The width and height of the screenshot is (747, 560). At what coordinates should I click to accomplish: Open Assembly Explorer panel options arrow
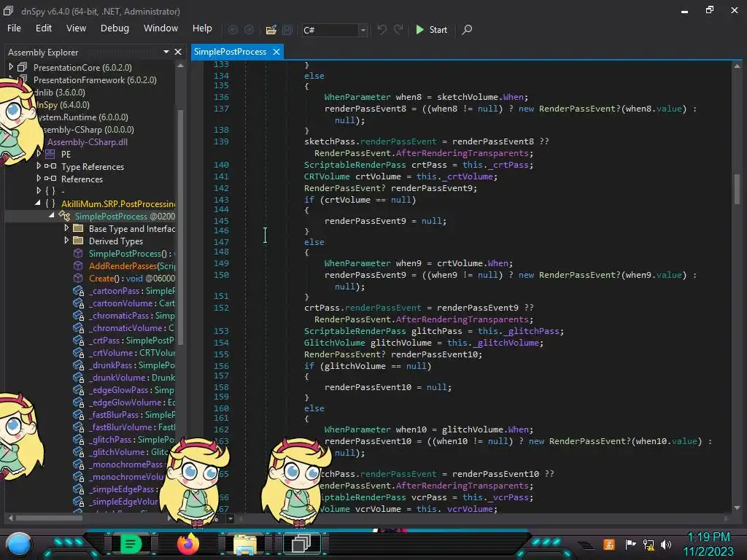coord(166,52)
